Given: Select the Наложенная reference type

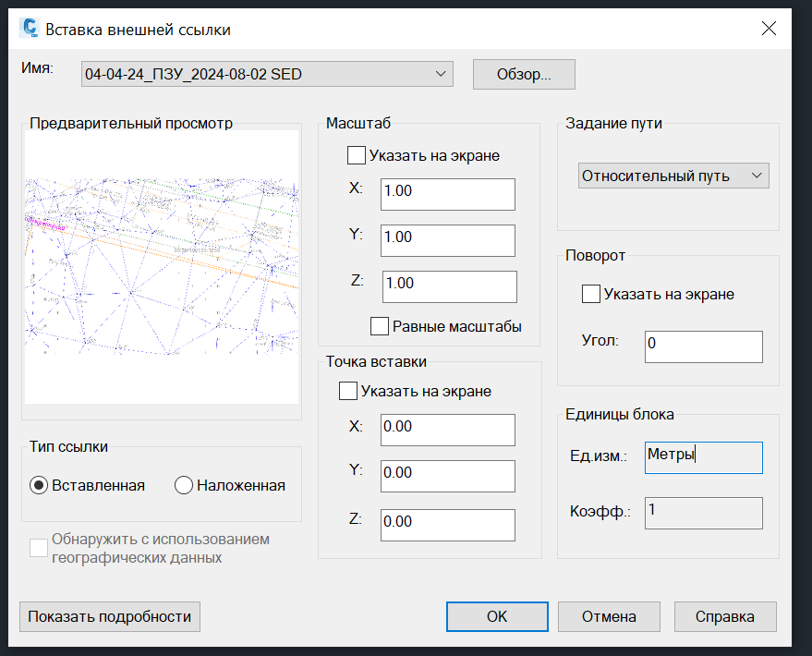Looking at the screenshot, I should (183, 485).
